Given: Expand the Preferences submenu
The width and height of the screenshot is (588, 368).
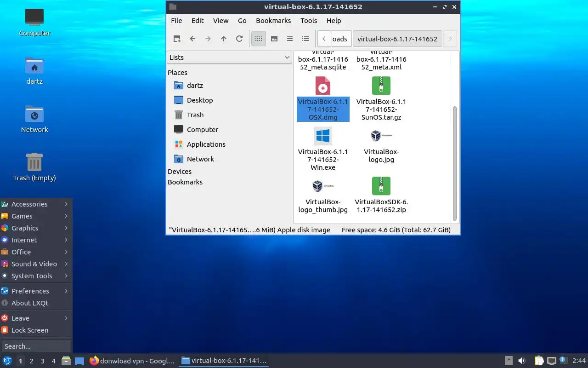Looking at the screenshot, I should [36, 291].
